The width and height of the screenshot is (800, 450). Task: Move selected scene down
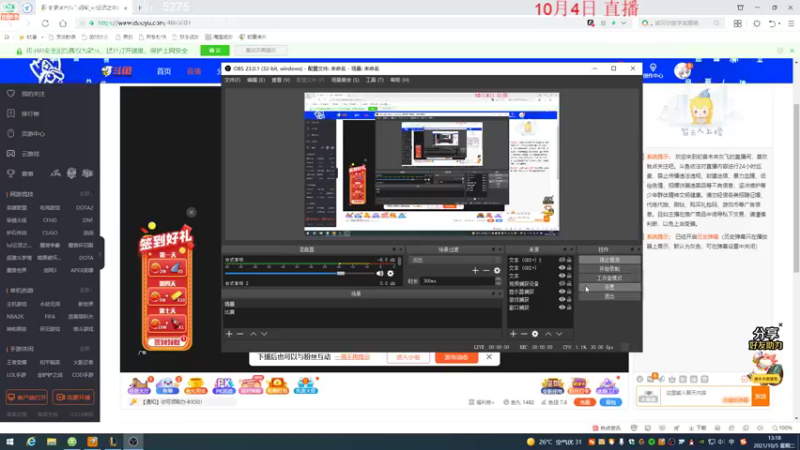pos(264,334)
